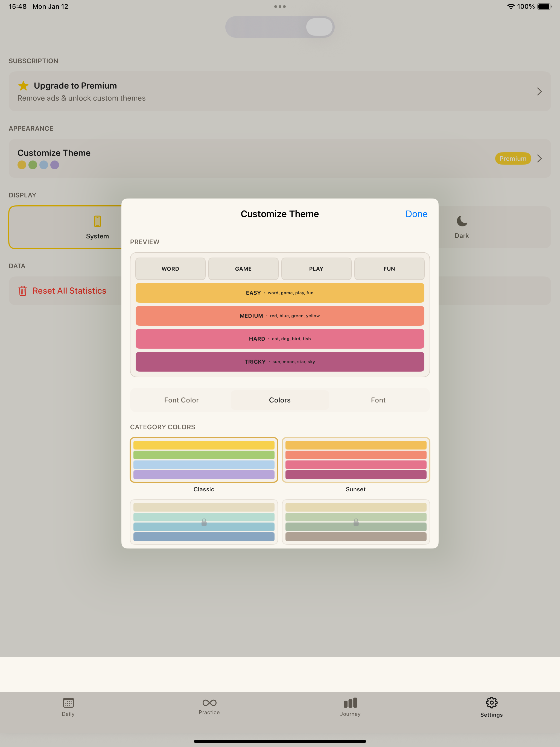
Task: Tap the yellow dot under Customize Theme
Action: pos(22,165)
